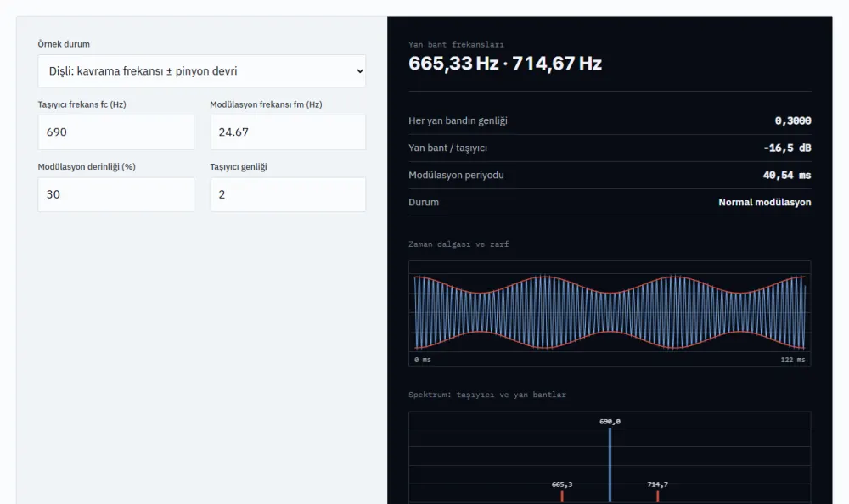The height and width of the screenshot is (504, 849).
Task: Focus the Modülasyon frekansı fm field
Action: tap(288, 132)
